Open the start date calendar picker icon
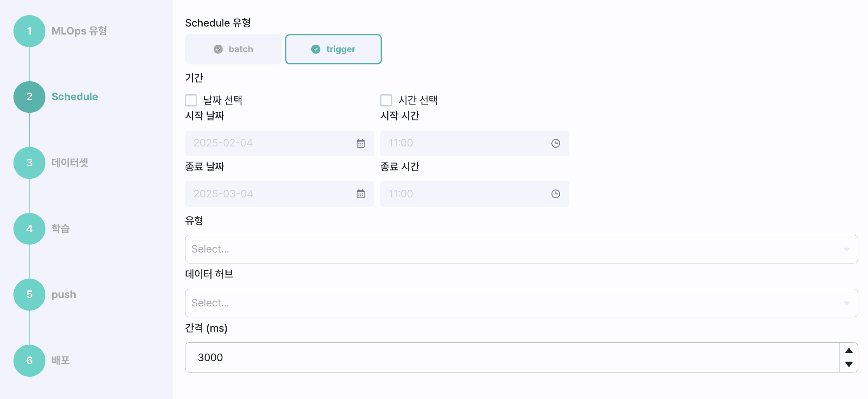Screen dimensions: 868x399 coord(360,144)
